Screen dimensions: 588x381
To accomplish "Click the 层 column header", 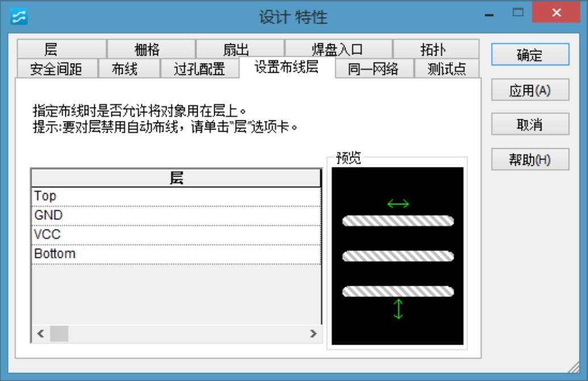I will [176, 178].
